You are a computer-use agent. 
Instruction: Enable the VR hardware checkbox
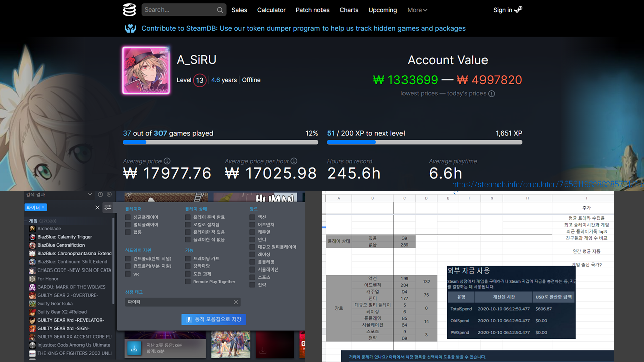coord(128,274)
